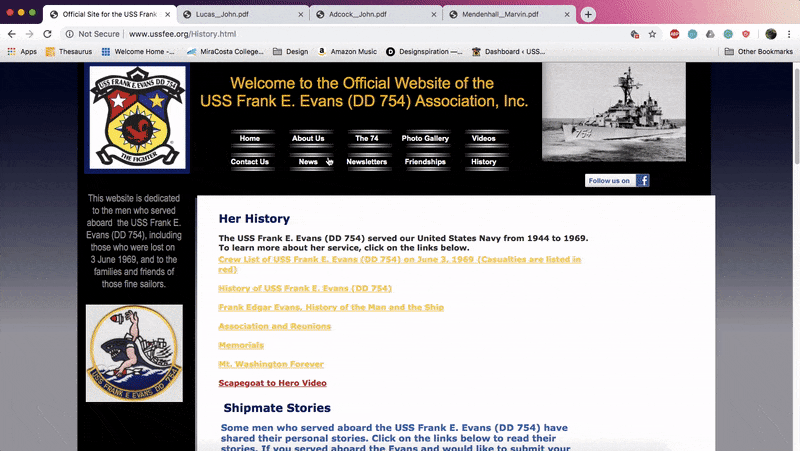Screen dimensions: 800x451
Task: Click the teal round extension icon beside red shield
Action: click(x=728, y=34)
